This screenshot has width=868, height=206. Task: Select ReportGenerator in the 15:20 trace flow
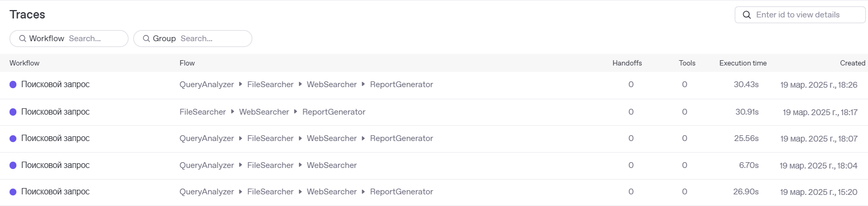tap(401, 192)
